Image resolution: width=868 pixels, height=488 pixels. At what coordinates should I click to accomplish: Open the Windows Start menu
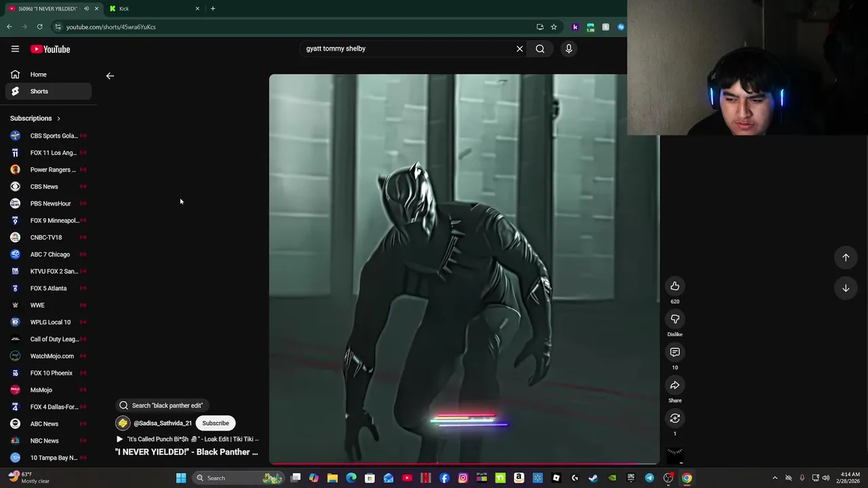[x=181, y=478]
